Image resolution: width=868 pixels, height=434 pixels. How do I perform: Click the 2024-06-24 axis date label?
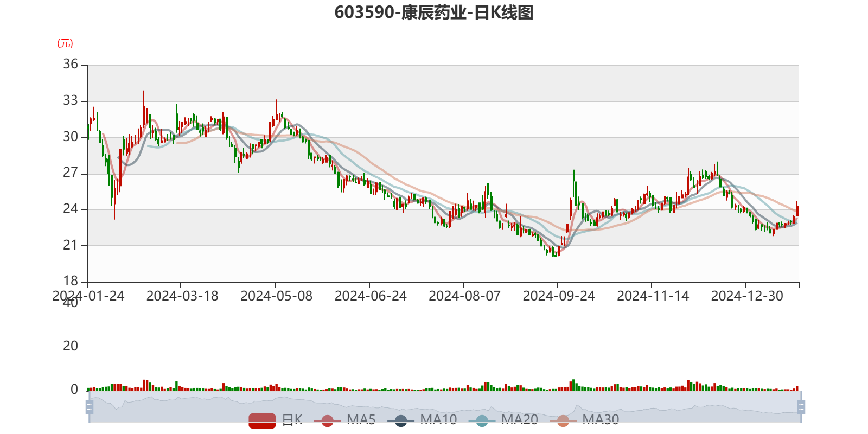point(371,296)
